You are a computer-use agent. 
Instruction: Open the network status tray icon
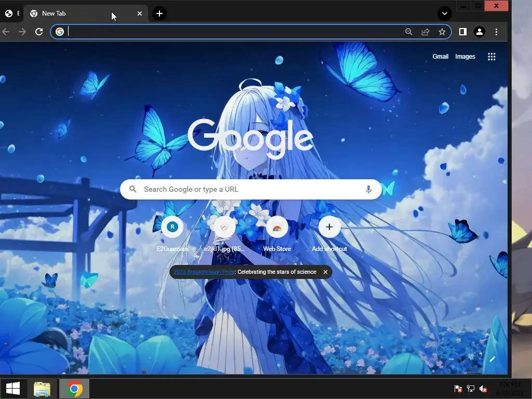(471, 389)
